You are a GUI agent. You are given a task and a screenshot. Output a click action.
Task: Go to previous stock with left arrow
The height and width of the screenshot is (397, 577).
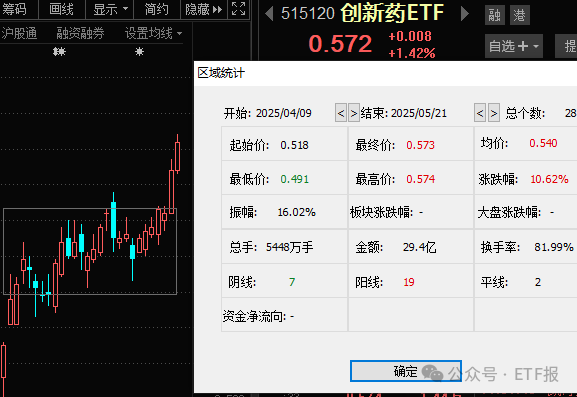269,14
